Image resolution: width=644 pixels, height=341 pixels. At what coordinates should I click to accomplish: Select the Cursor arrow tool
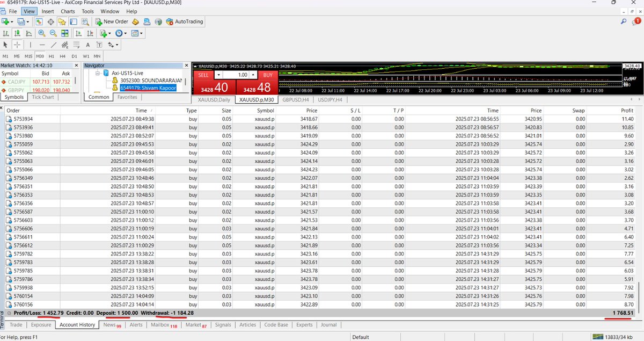click(x=6, y=45)
